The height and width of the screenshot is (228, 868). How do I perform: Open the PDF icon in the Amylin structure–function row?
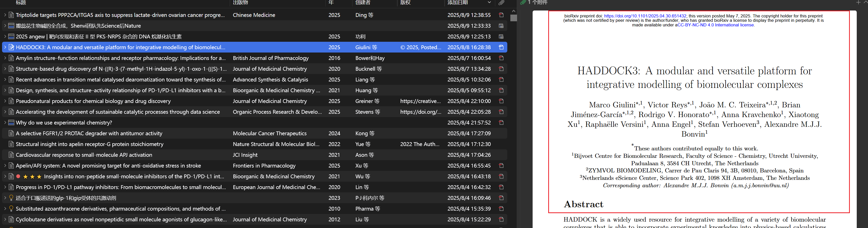[x=501, y=58]
